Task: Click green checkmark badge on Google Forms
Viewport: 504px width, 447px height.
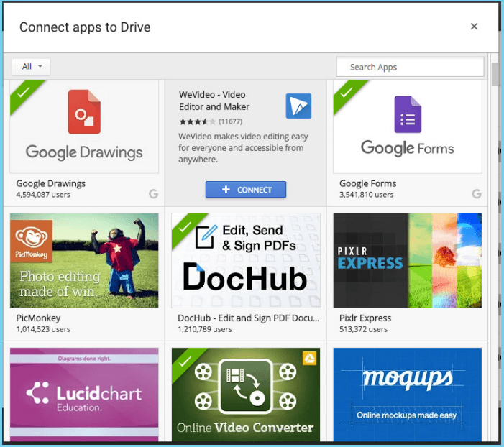Action: pos(346,93)
